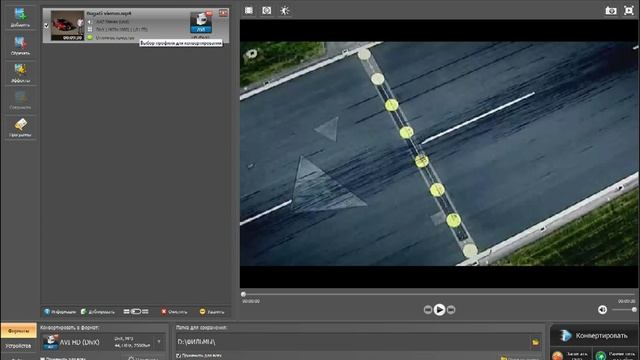Click the audio track speaker icon in file row
The height and width of the screenshot is (360, 640).
click(x=90, y=22)
